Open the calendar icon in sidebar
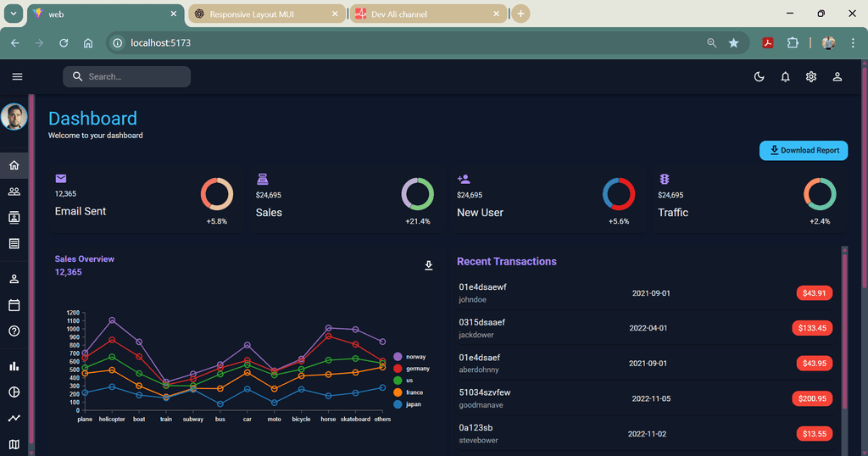This screenshot has width=868, height=456. [14, 305]
